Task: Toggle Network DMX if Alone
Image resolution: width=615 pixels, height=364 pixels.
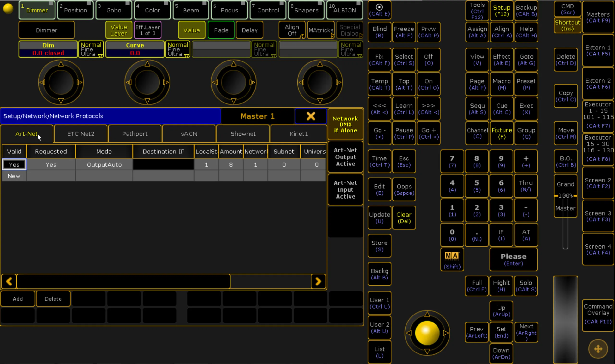Action: pos(345,124)
